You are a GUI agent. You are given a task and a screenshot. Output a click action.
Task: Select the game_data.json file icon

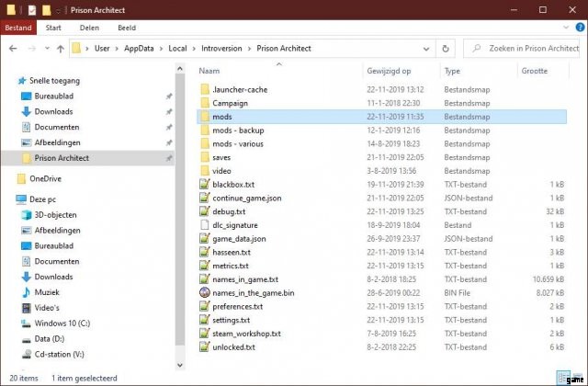tap(205, 239)
